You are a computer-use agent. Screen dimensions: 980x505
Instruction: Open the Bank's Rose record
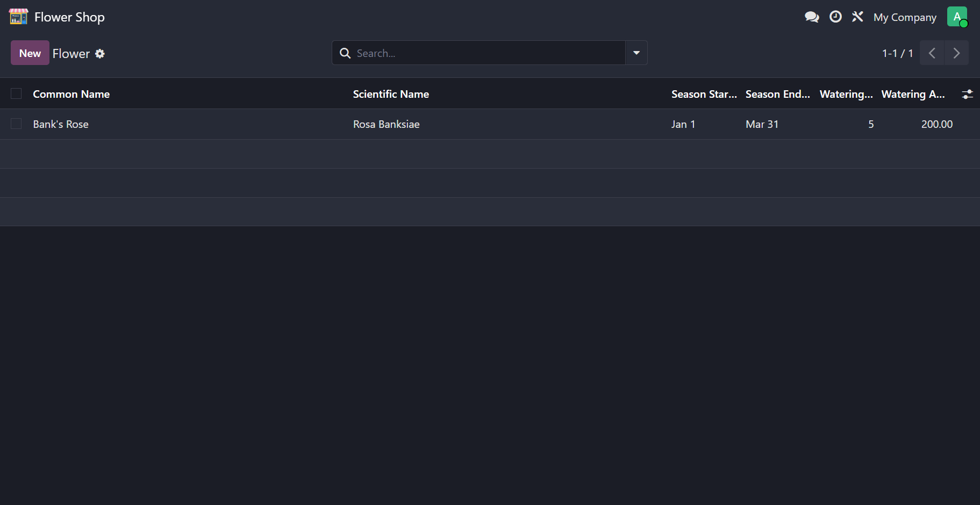pyautogui.click(x=61, y=124)
